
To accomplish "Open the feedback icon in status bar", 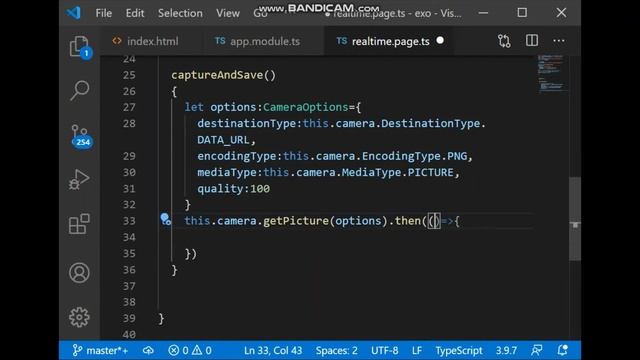I will pos(537,350).
